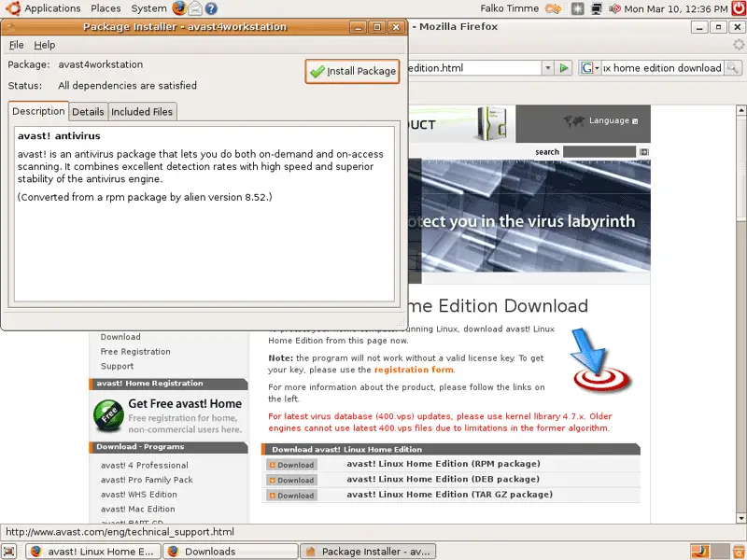The image size is (747, 560).
Task: Switch to the Downloads taskbar window
Action: pyautogui.click(x=231, y=552)
